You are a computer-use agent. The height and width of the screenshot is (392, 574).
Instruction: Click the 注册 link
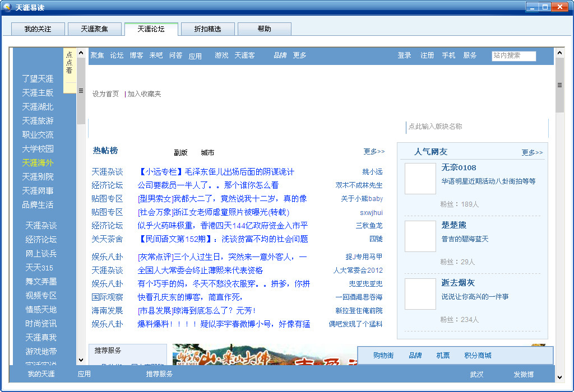coord(427,55)
